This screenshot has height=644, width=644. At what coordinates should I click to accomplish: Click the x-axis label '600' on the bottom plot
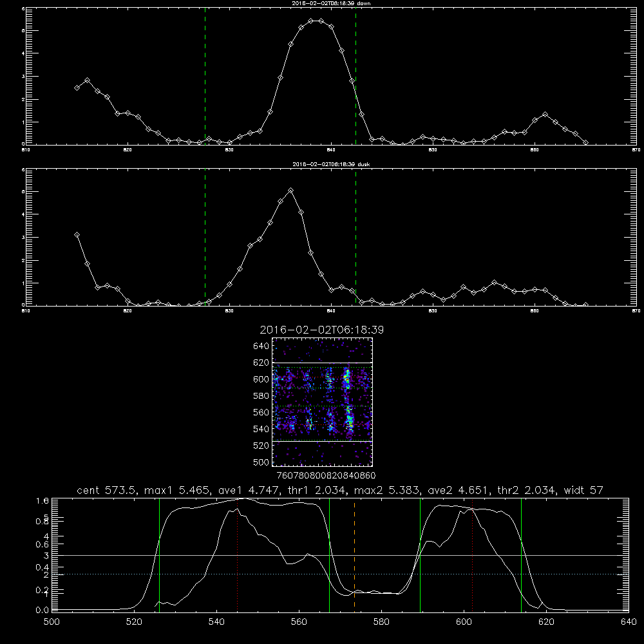coord(464,622)
